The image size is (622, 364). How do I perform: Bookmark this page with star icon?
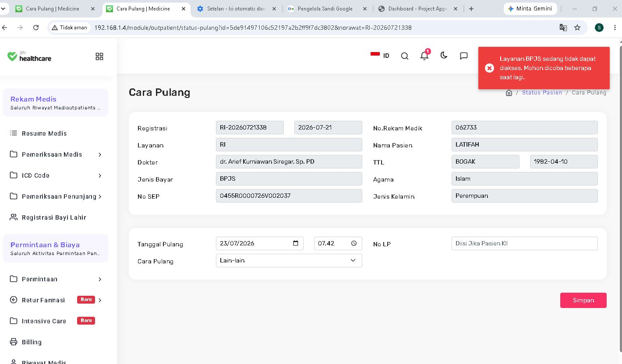(577, 28)
